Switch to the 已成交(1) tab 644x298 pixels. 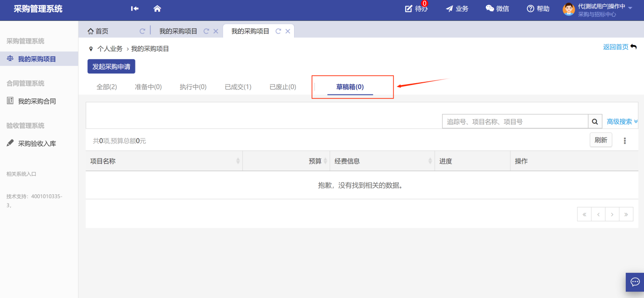[x=238, y=87]
